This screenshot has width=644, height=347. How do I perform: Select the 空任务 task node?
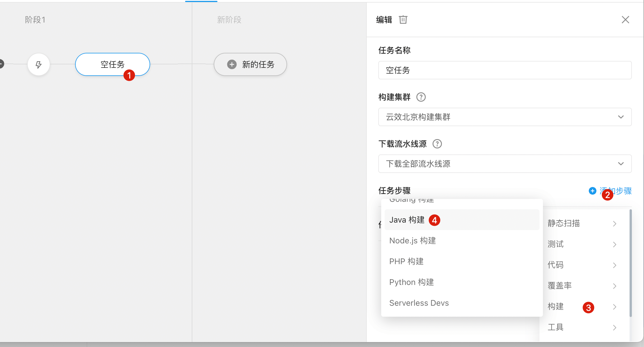112,64
